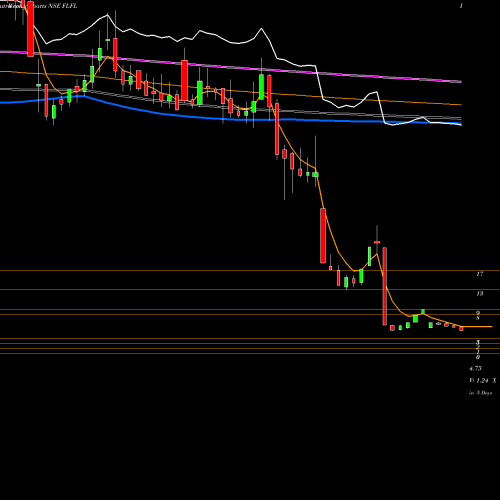Click the last red candlestick on the chart
Image resolution: width=500 pixels, height=500 pixels.
tap(461, 329)
